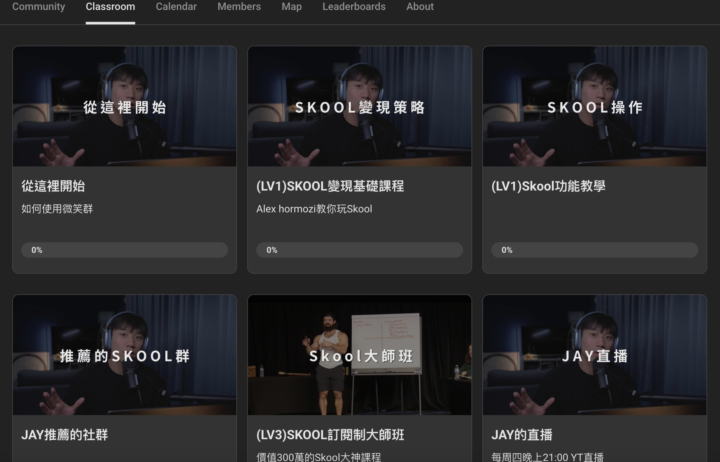This screenshot has height=462, width=720.
Task: Click the JAY的直播 title
Action: pyautogui.click(x=522, y=435)
